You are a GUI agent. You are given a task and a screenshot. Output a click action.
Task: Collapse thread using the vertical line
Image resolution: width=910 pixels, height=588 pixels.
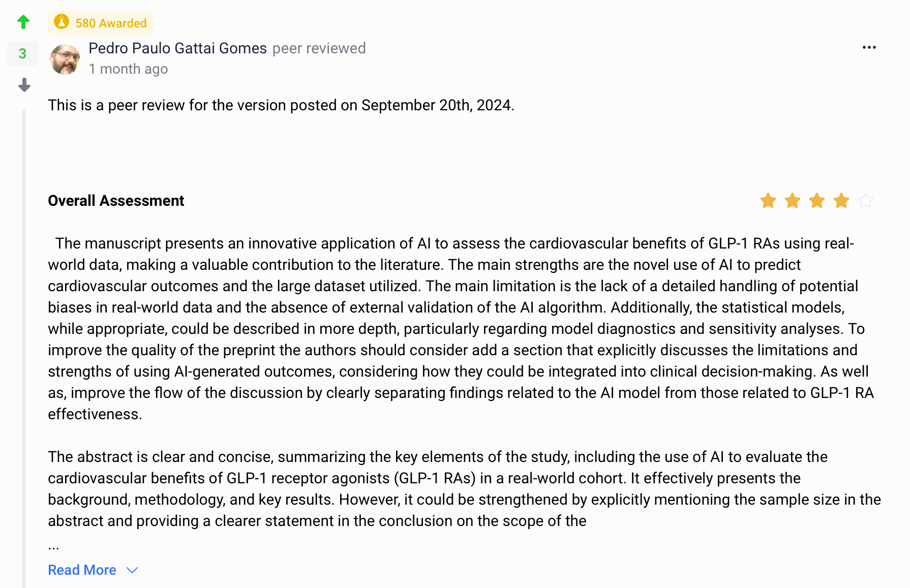pos(24,346)
